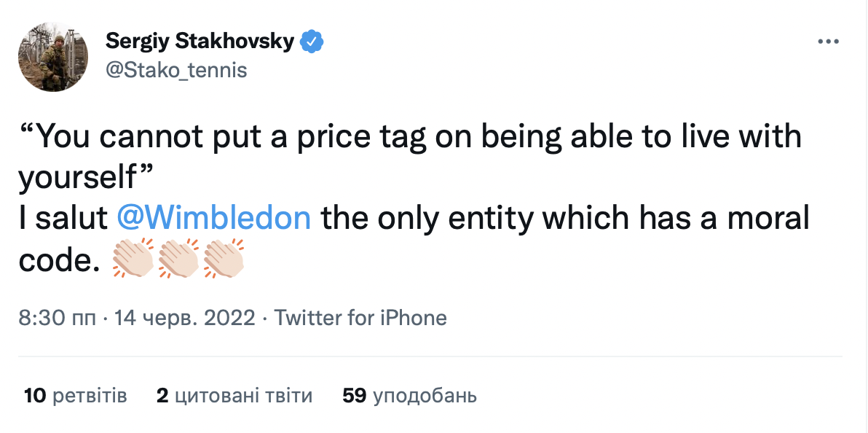Click the last clapping hands emoji
Viewport: 868px width, 433px height.
point(224,258)
